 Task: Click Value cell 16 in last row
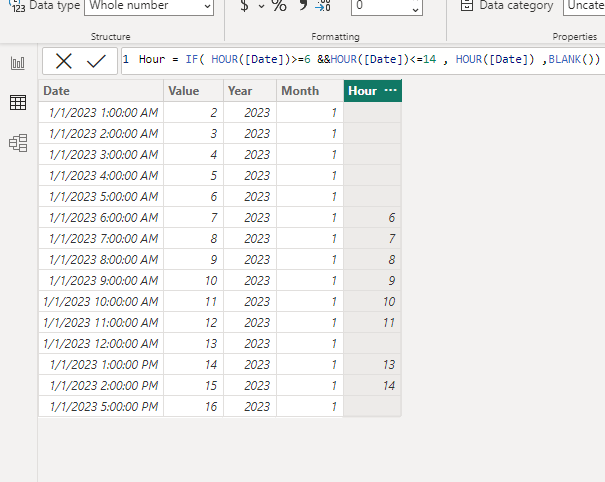point(193,406)
